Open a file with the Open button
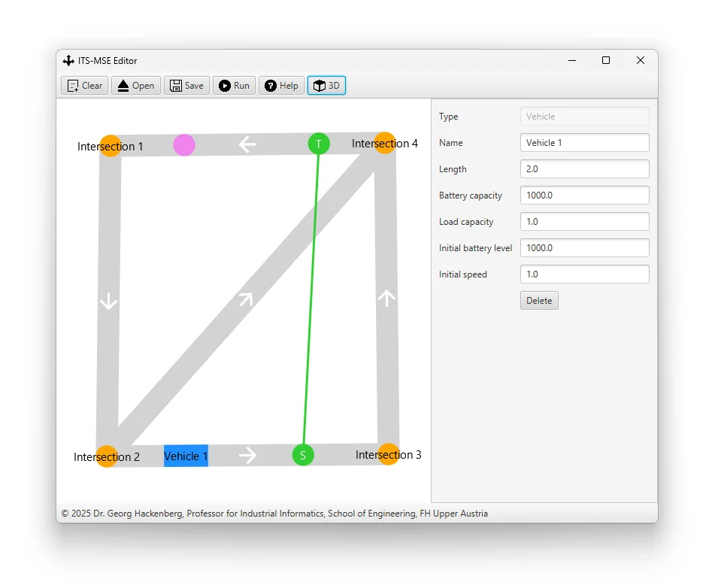Screen dimensions: 721x588 pos(135,86)
